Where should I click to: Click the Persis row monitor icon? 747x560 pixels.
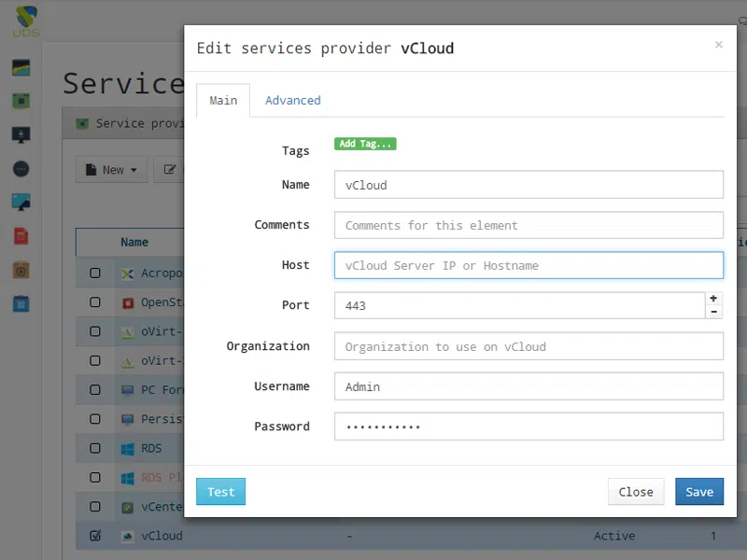click(127, 419)
